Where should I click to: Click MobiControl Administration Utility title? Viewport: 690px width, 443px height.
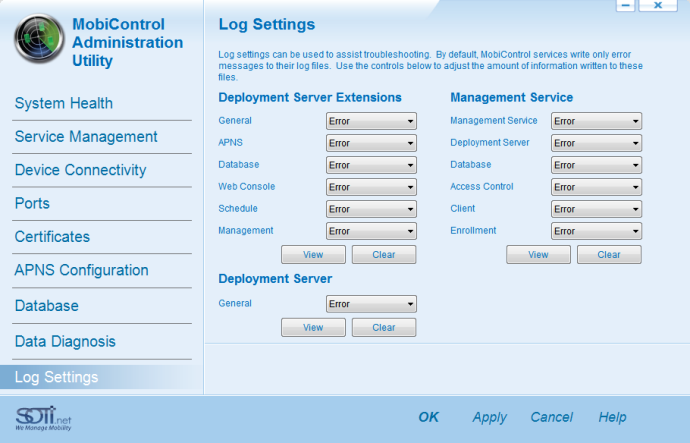coord(127,42)
